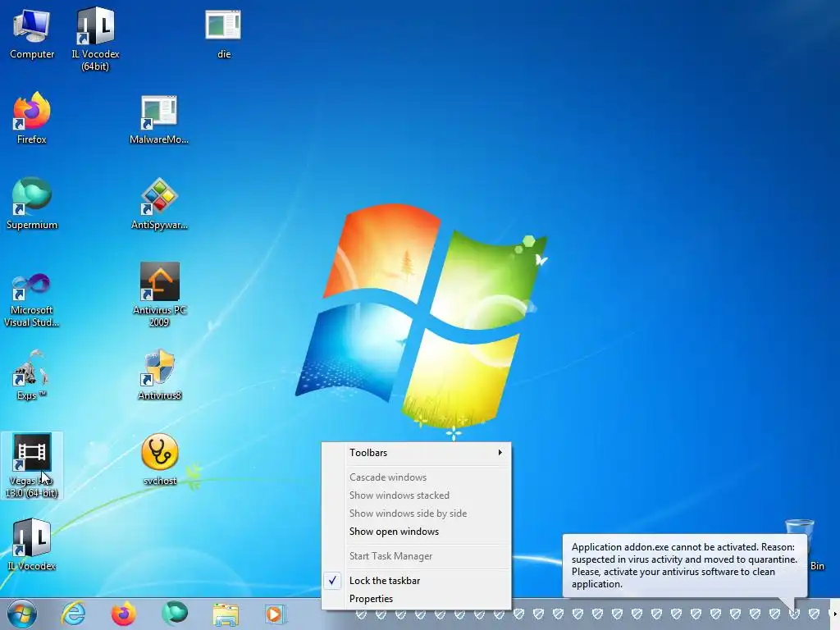Screen dimensions: 840x630
Task: Select the MalwareMo... desktop shortcut
Action: [159, 119]
